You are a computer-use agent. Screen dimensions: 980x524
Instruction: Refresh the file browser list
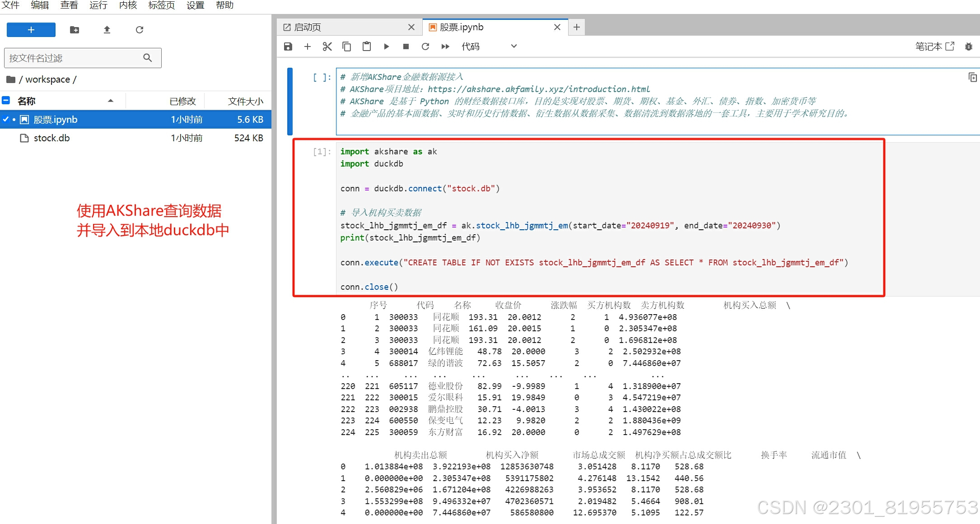pos(140,30)
